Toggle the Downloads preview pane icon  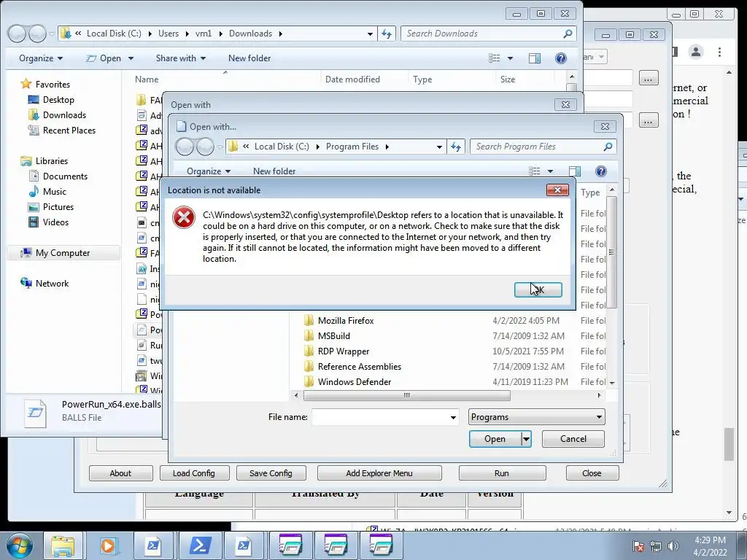click(x=535, y=58)
